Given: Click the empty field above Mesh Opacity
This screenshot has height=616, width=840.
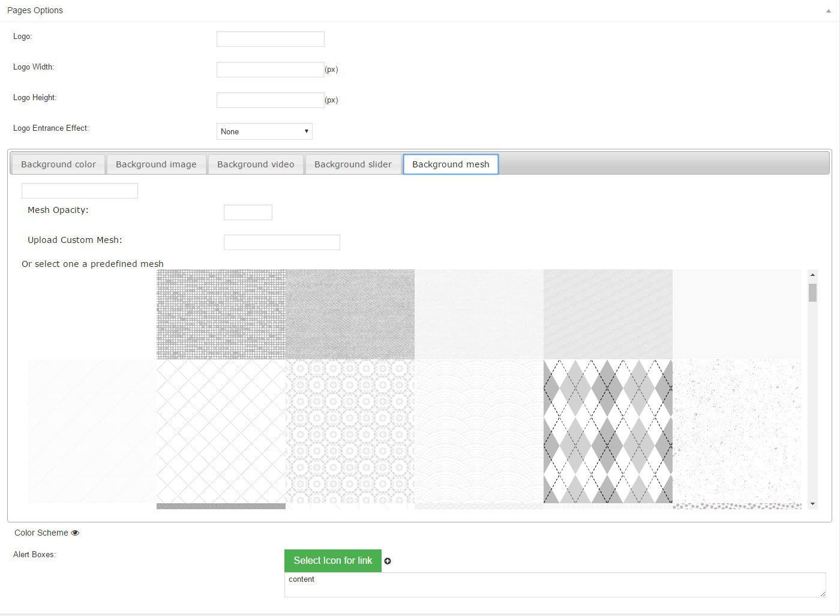Looking at the screenshot, I should pos(80,191).
